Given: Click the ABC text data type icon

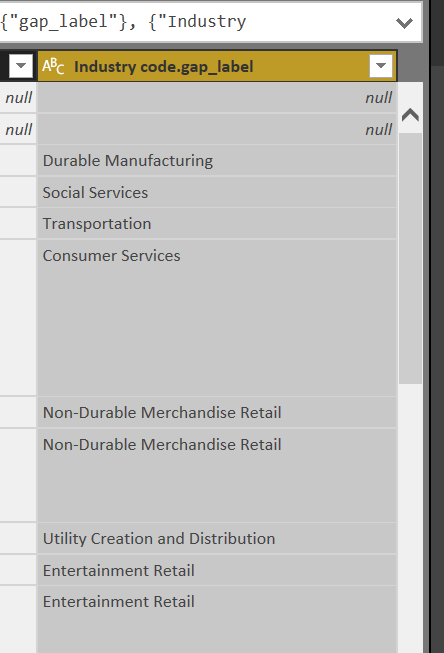Looking at the screenshot, I should (x=53, y=66).
